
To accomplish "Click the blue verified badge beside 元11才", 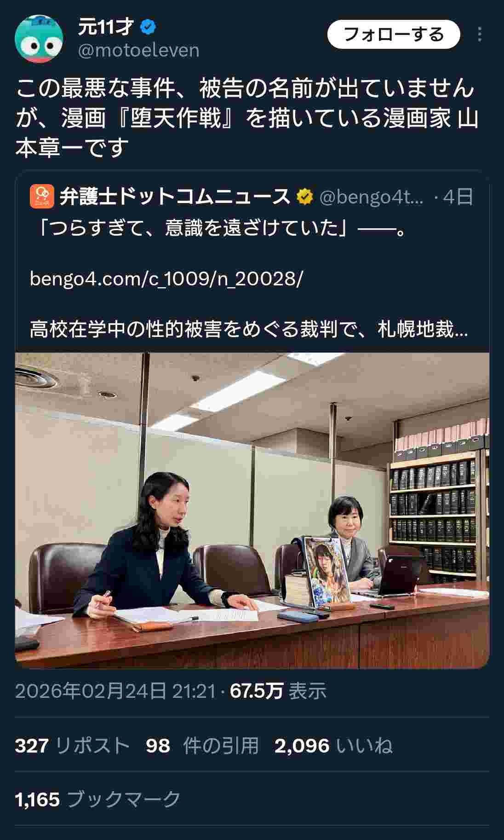I will coord(148,27).
